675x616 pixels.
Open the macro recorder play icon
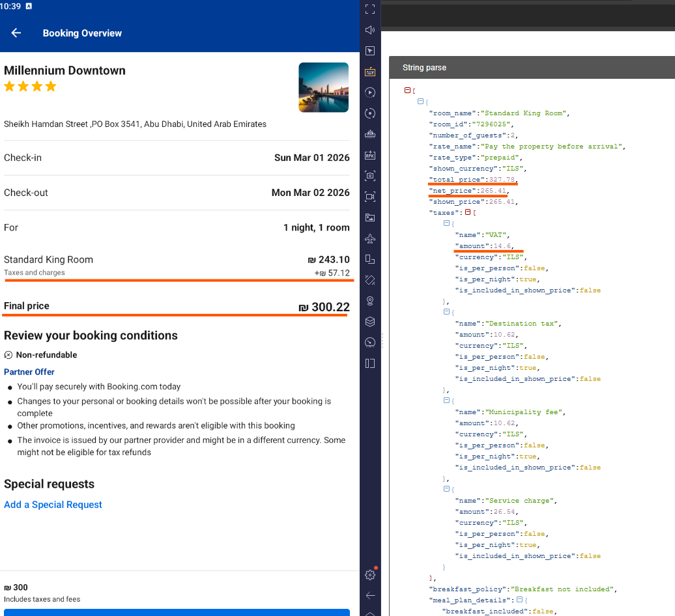coord(370,92)
